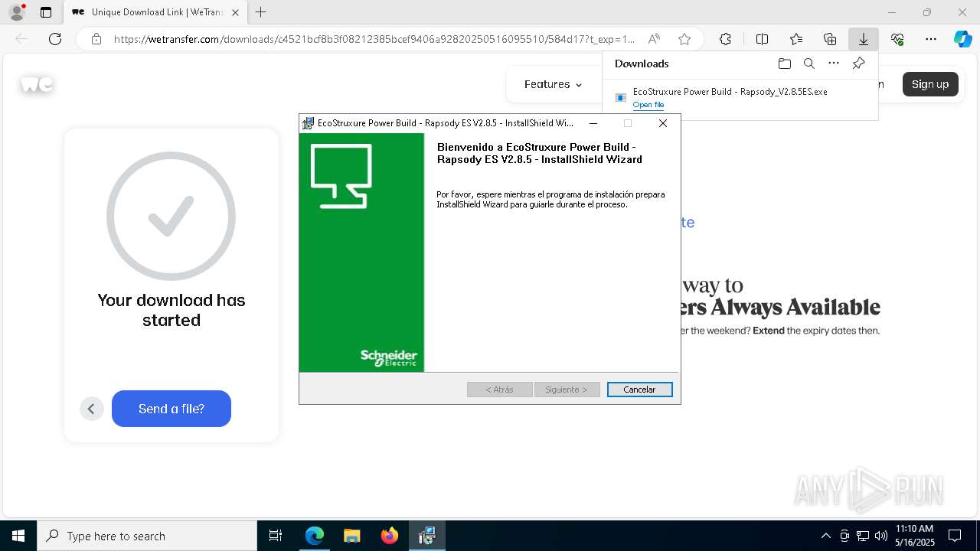Open Task View on taskbar
The image size is (980, 551).
[x=276, y=536]
